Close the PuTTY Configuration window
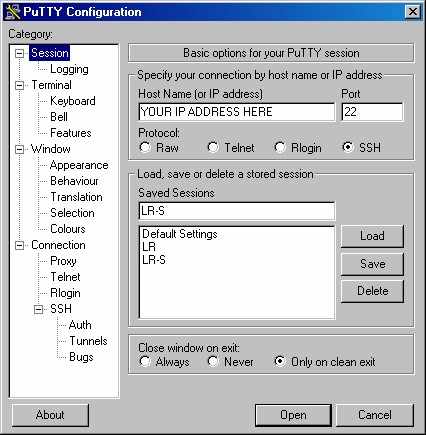Image resolution: width=426 pixels, height=435 pixels. [x=413, y=12]
